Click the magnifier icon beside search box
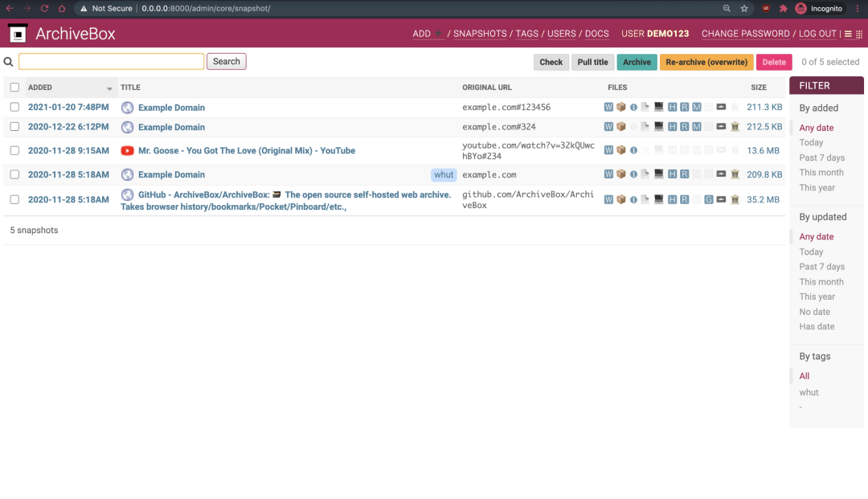This screenshot has height=499, width=868. click(8, 62)
